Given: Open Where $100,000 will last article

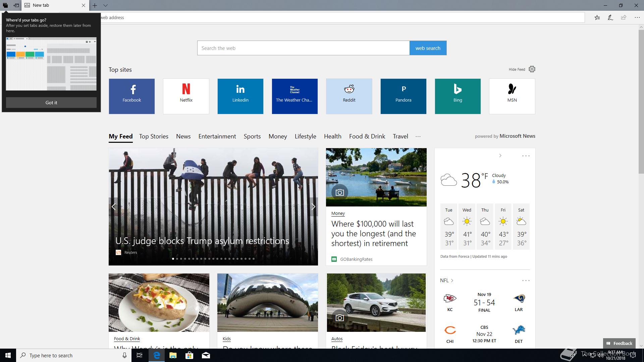Looking at the screenshot, I should [374, 234].
